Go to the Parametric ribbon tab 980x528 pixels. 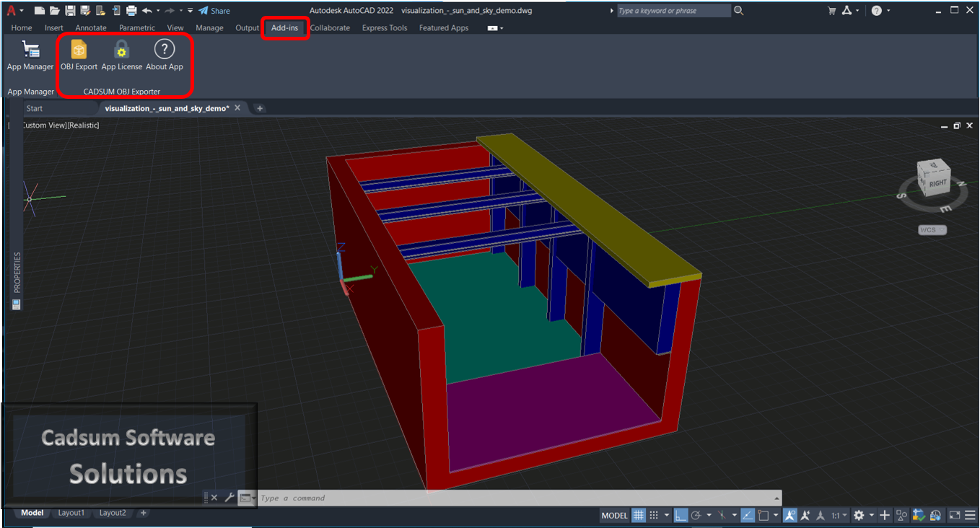pyautogui.click(x=137, y=28)
